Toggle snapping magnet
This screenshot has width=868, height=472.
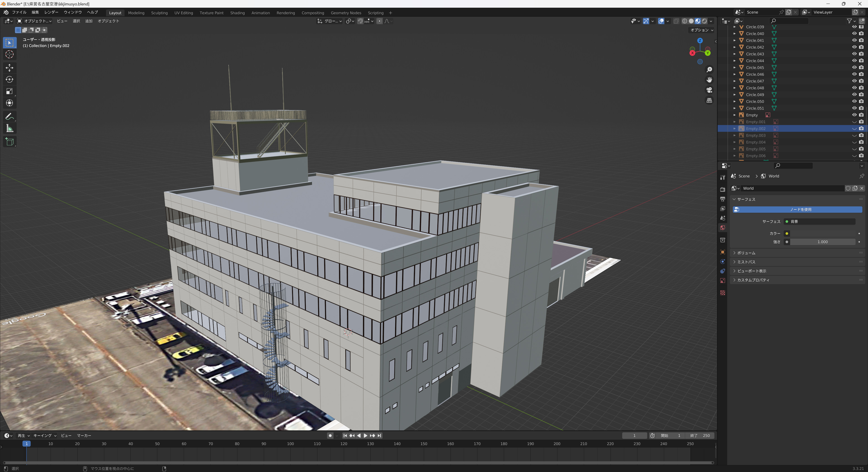tap(360, 21)
